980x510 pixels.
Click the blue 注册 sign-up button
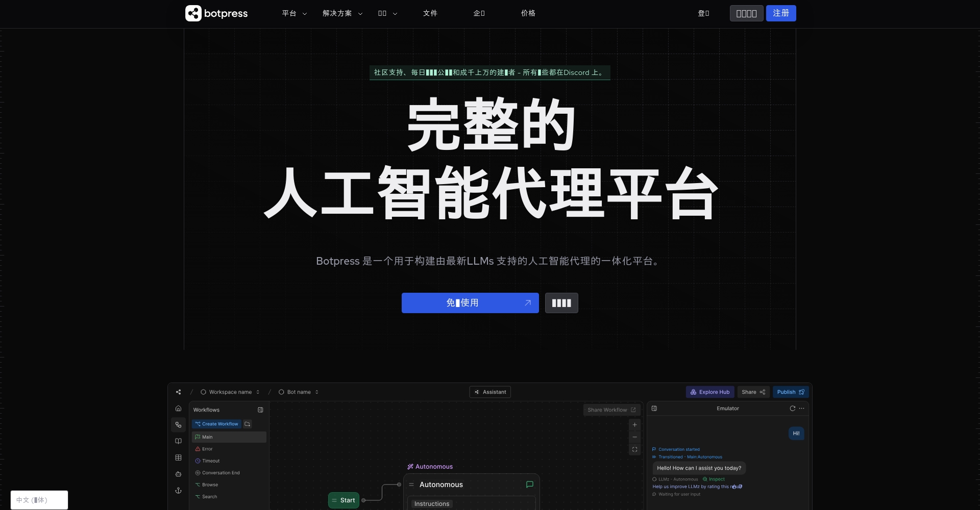781,13
